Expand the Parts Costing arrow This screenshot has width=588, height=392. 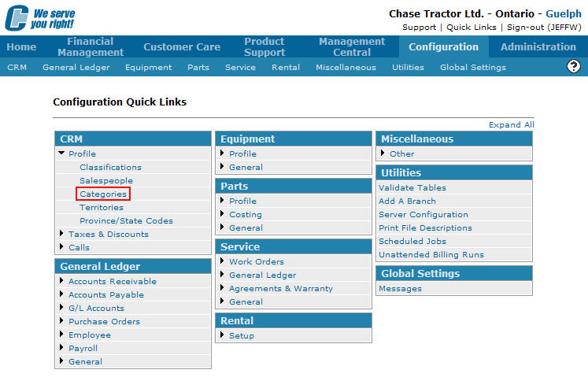coord(222,214)
